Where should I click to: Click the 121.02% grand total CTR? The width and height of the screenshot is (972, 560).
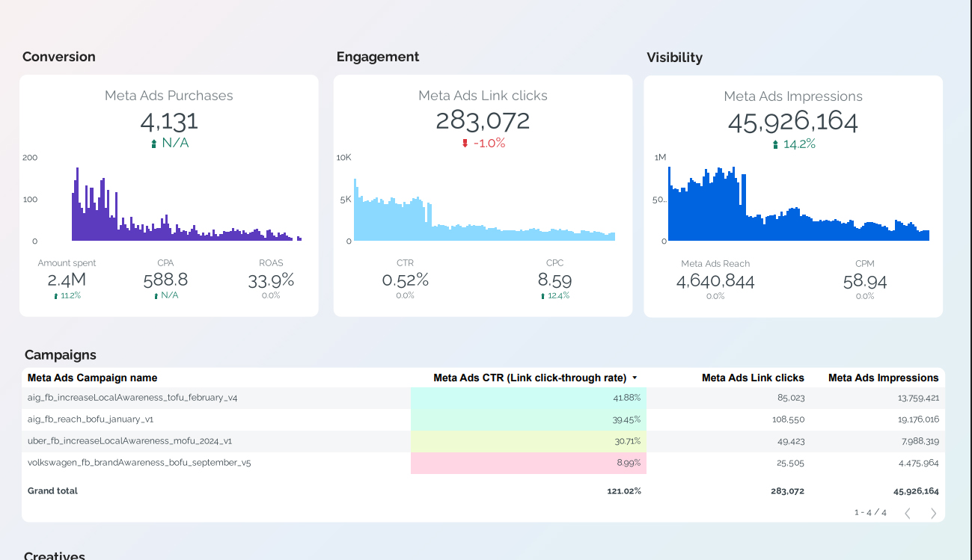(x=624, y=491)
